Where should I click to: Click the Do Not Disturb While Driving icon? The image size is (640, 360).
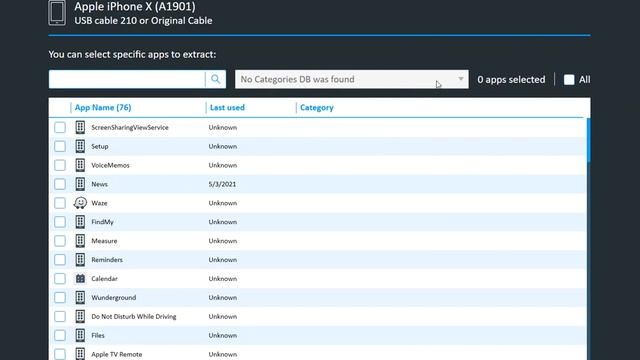click(80, 316)
